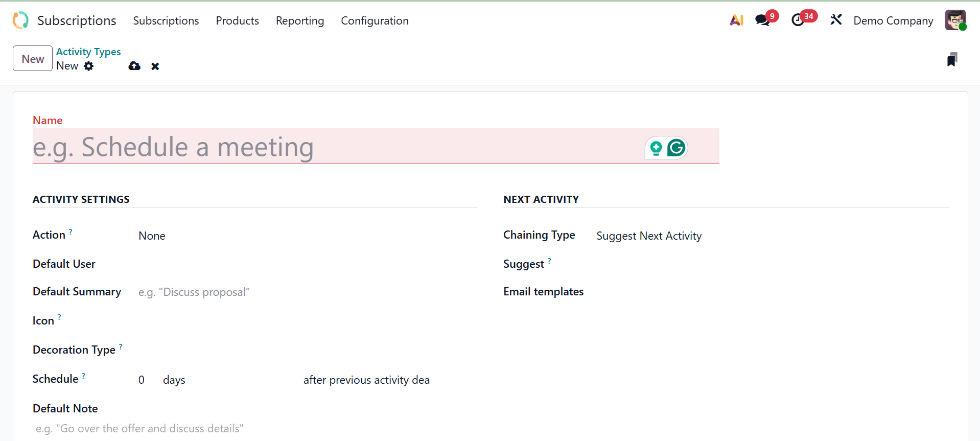Click the Odoo Subscriptions app logo
This screenshot has width=980, height=441.
tap(20, 20)
